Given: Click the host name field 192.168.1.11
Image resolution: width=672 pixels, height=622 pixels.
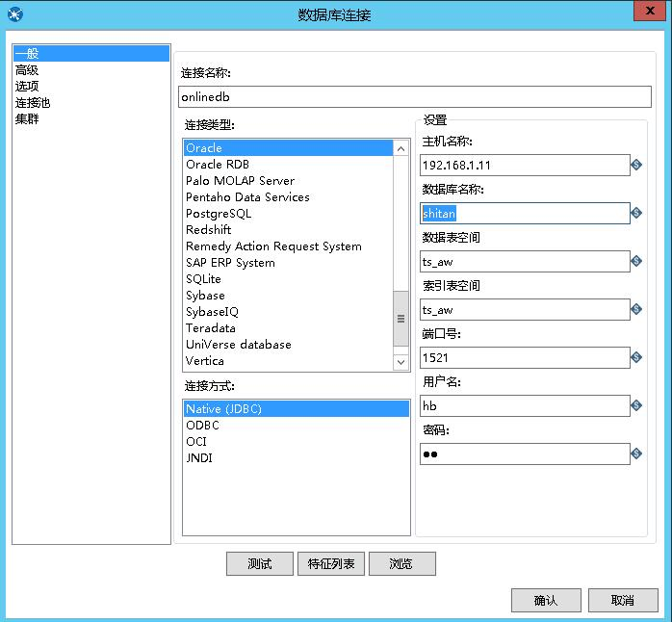Looking at the screenshot, I should 525,165.
